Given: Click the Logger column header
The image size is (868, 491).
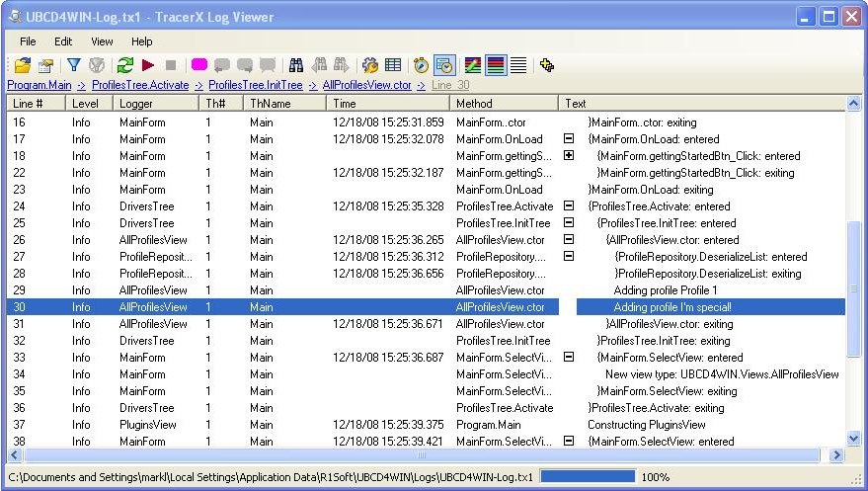Looking at the screenshot, I should click(156, 104).
